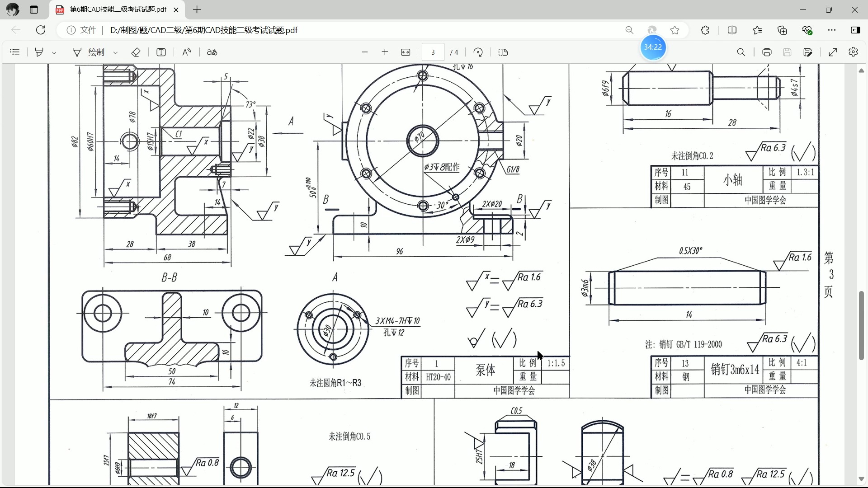Click the vertical scrollbar thumb

[861, 325]
